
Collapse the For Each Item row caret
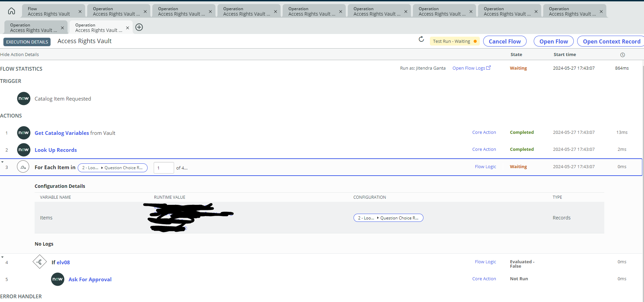point(2,162)
